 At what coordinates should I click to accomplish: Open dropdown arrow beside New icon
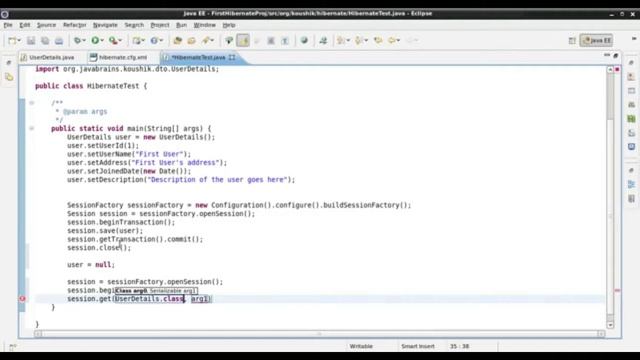pos(19,40)
